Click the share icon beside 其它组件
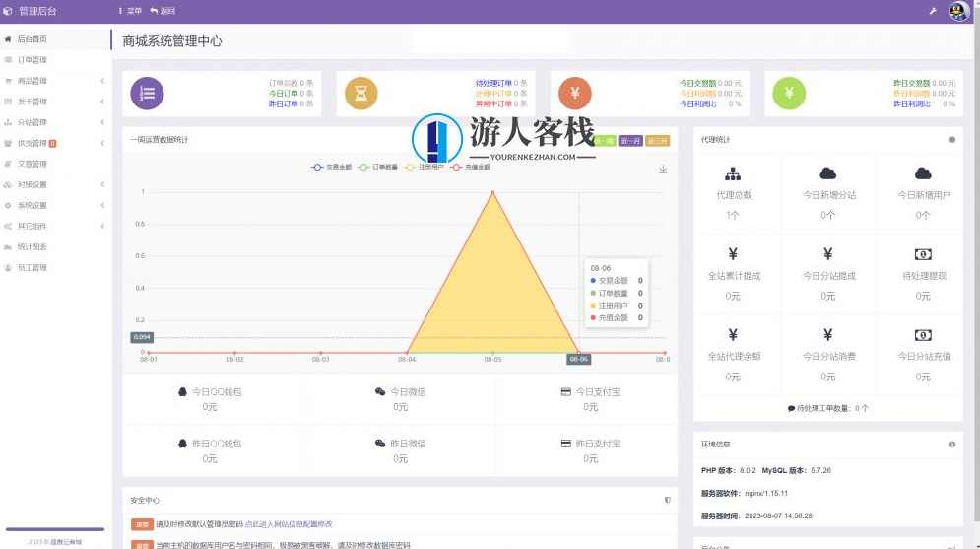 (x=8, y=227)
